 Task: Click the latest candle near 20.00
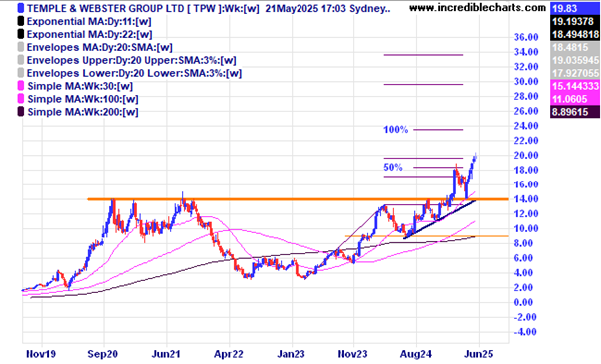pyautogui.click(x=475, y=157)
